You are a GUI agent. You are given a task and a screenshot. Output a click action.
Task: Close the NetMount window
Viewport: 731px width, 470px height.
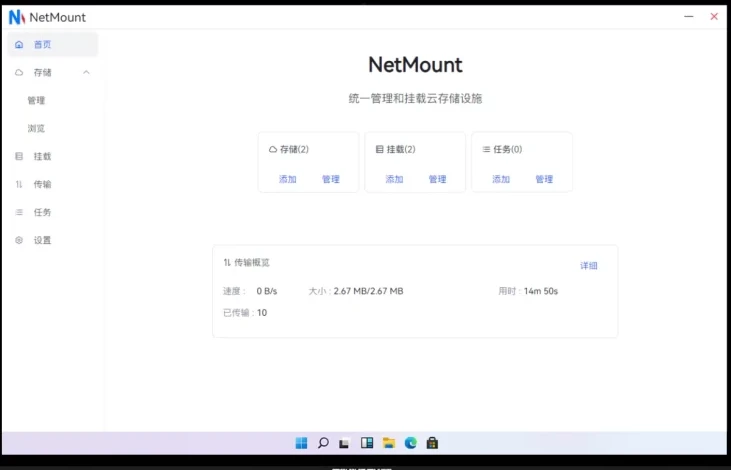click(714, 16)
